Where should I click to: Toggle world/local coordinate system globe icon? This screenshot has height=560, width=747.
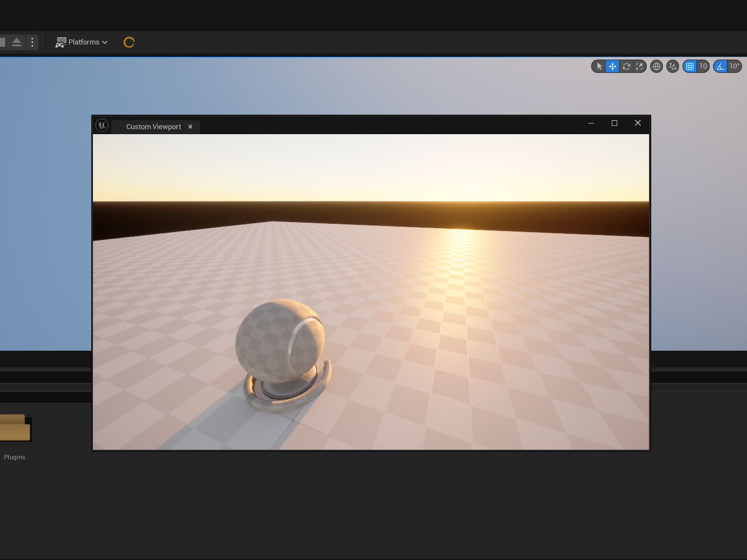point(656,66)
